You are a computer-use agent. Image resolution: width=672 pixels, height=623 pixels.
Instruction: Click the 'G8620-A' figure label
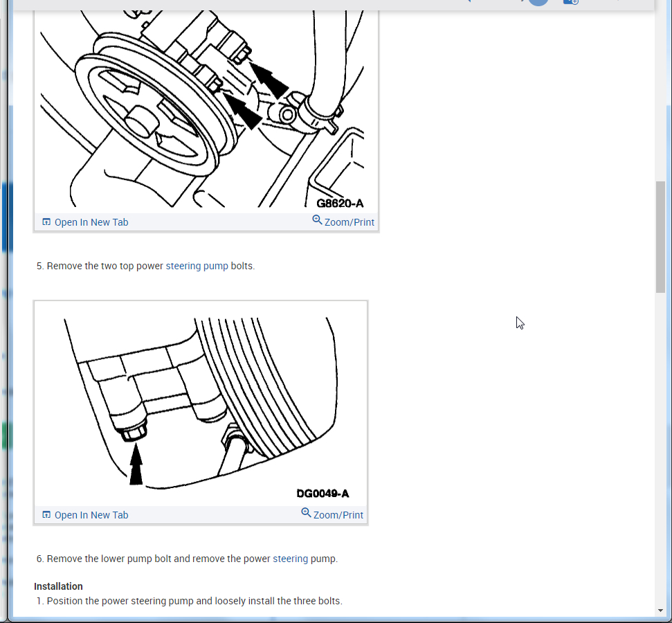click(x=340, y=204)
